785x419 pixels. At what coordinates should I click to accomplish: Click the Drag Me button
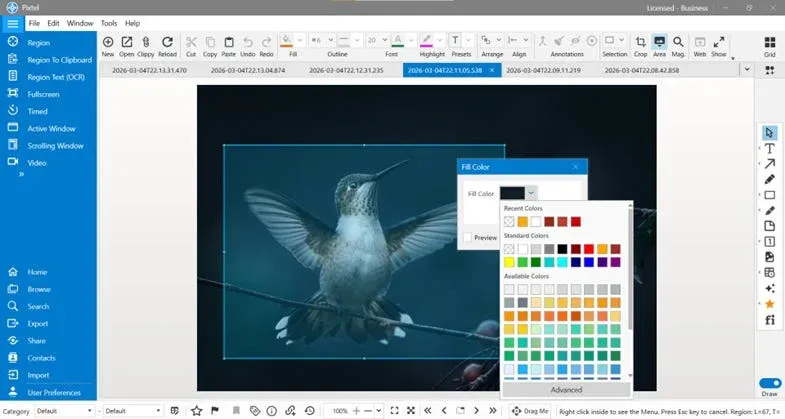coord(530,411)
